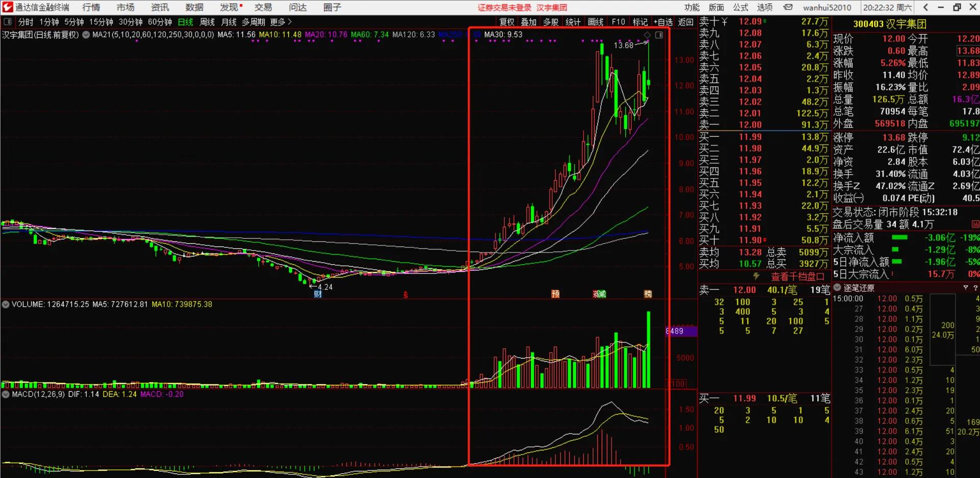Viewport: 980px width, 478px height.
Task: Open the 交易 menu
Action: coord(263,7)
